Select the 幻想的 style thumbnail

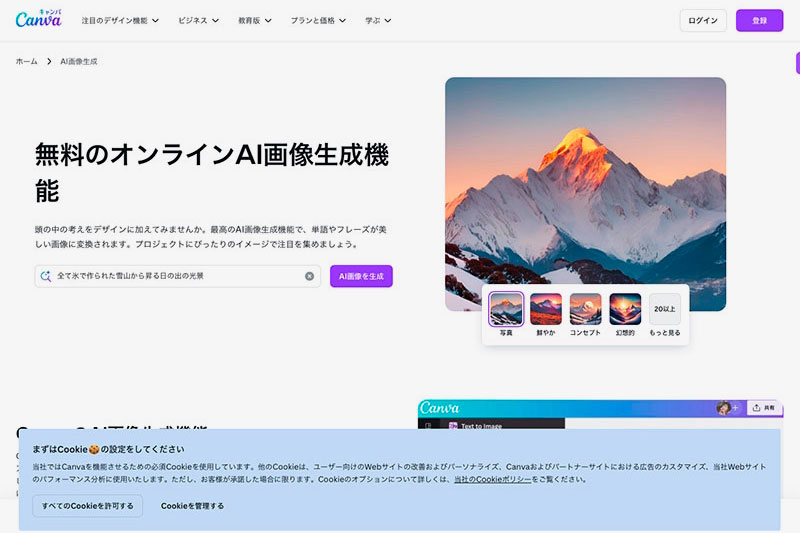tap(625, 309)
